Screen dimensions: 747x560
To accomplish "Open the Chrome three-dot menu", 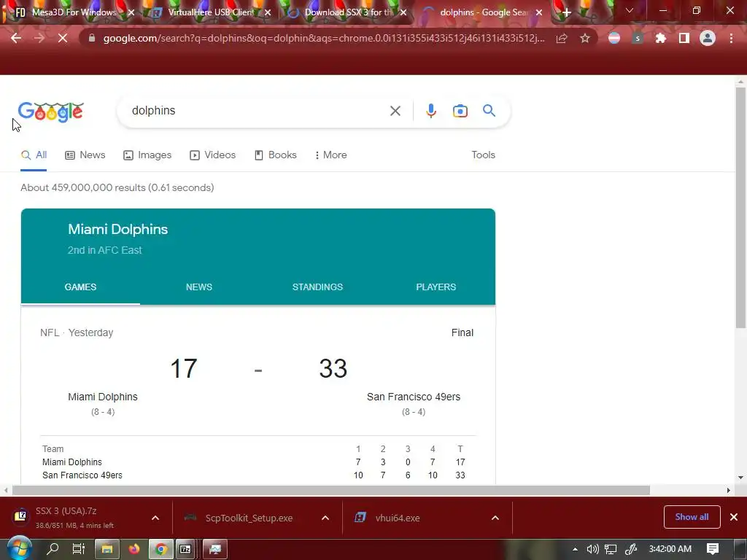I will tap(731, 38).
